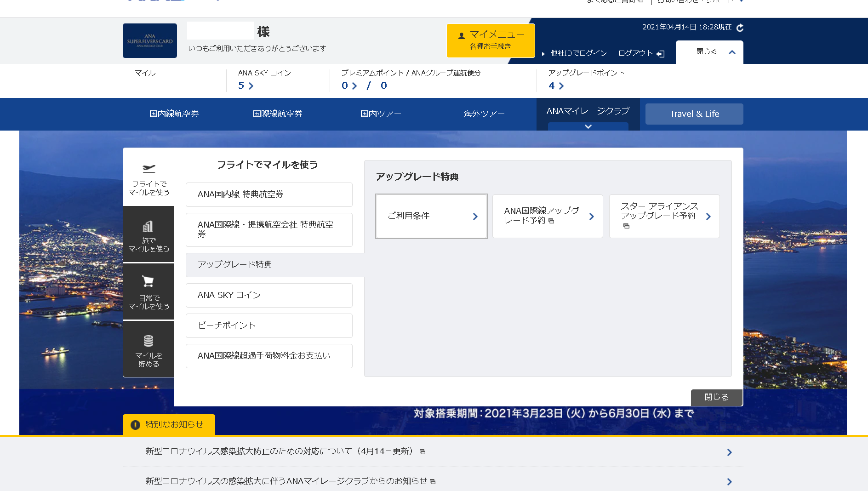Click the chevron on ご利用条件 card

point(475,217)
